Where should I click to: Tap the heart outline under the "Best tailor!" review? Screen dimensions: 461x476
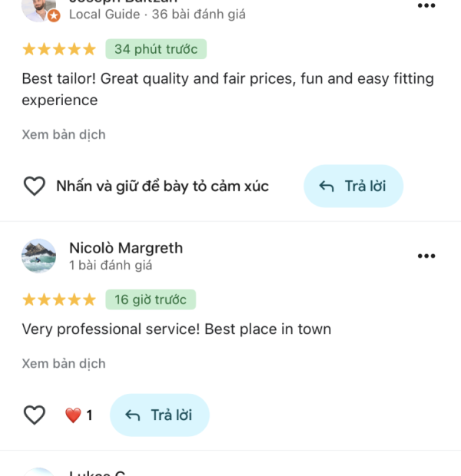coord(35,186)
